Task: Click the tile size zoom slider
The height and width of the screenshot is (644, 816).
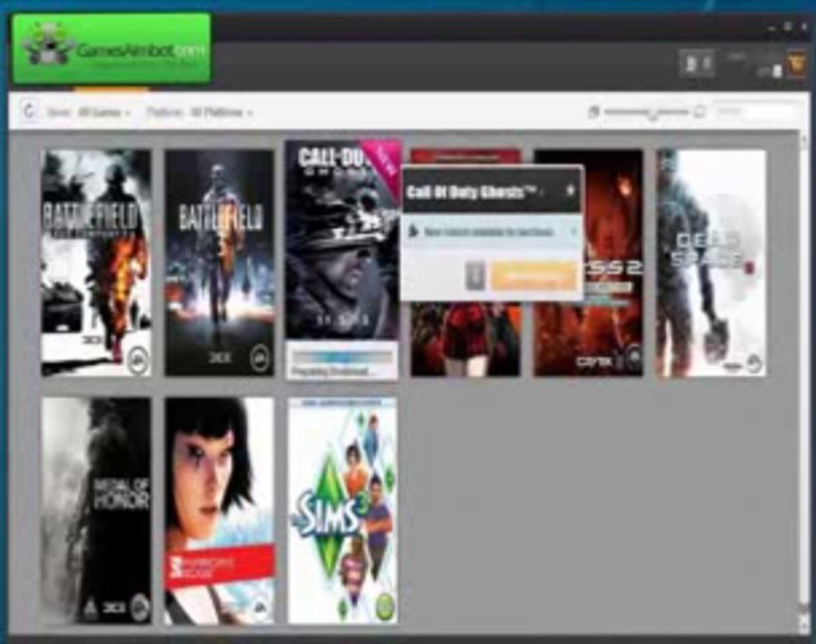Action: (647, 112)
